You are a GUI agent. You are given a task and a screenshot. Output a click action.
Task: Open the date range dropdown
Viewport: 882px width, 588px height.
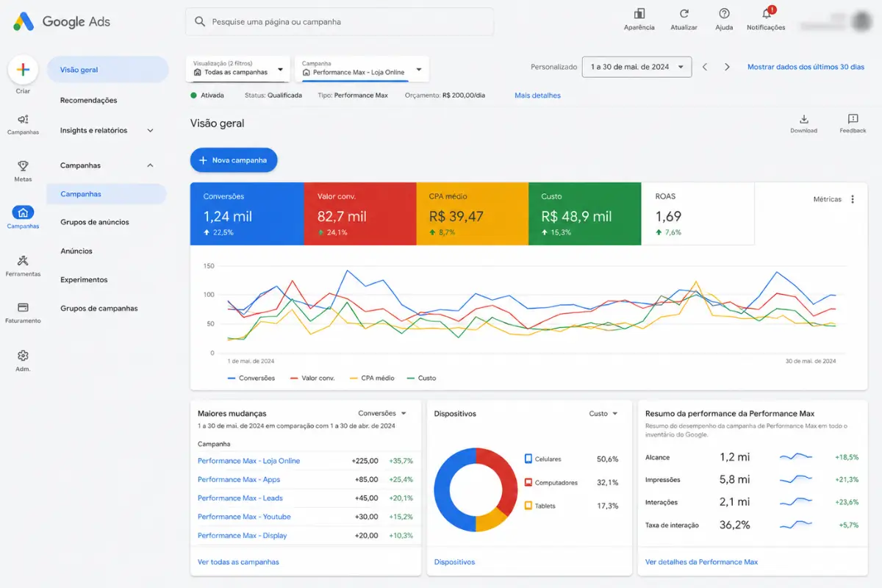coord(637,67)
